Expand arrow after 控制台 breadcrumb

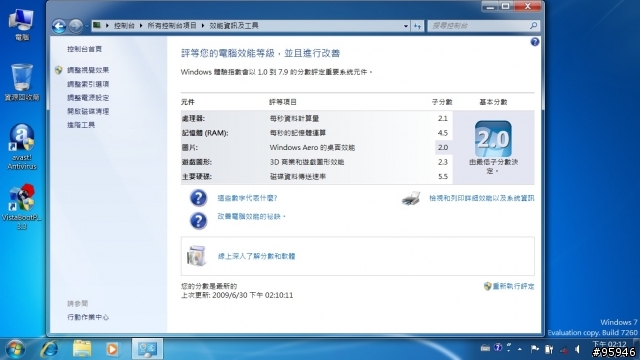(141, 26)
